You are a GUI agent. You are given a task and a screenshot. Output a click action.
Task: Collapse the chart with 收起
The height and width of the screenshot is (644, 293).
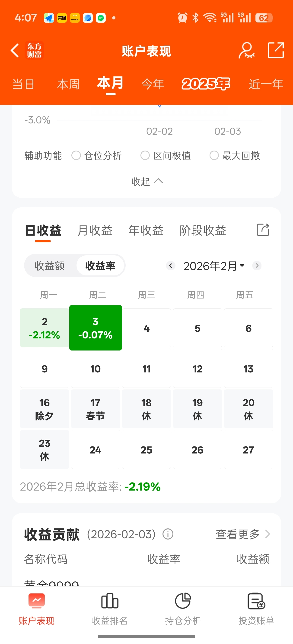point(147,181)
